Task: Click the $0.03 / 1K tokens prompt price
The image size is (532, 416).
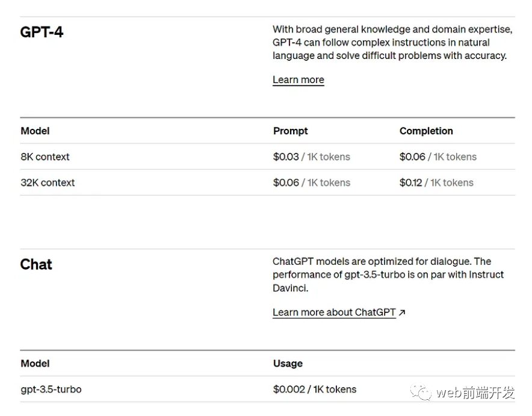Action: [x=311, y=157]
